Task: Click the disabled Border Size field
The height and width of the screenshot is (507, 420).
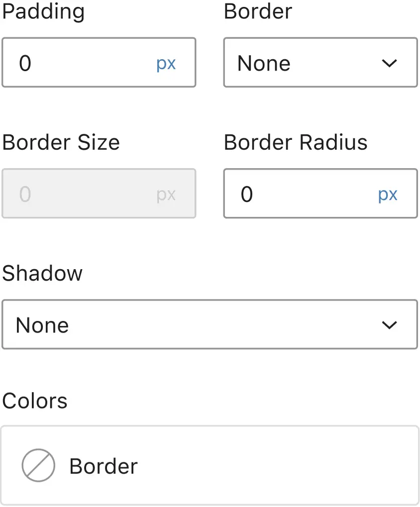Action: click(80, 194)
